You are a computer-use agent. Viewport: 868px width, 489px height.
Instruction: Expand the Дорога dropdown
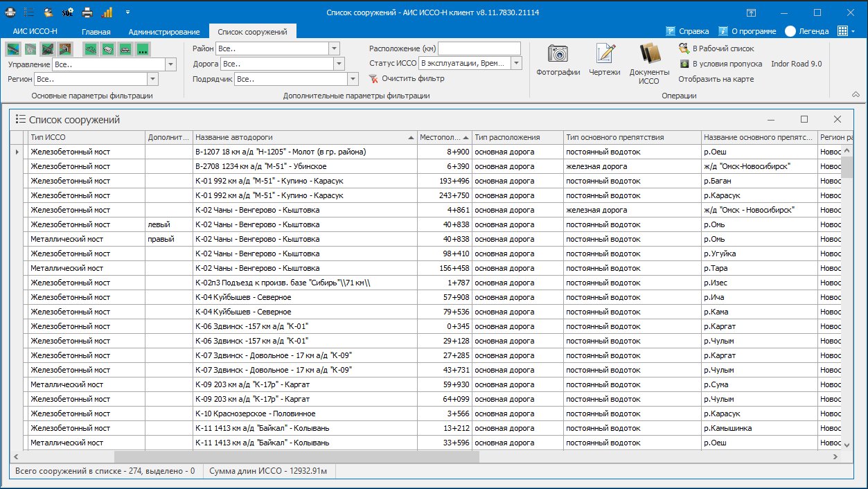339,64
